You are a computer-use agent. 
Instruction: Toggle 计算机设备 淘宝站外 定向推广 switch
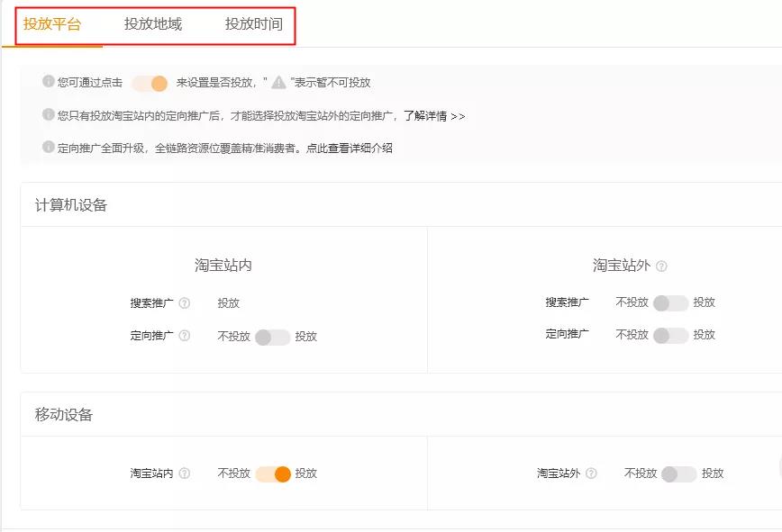(x=671, y=335)
